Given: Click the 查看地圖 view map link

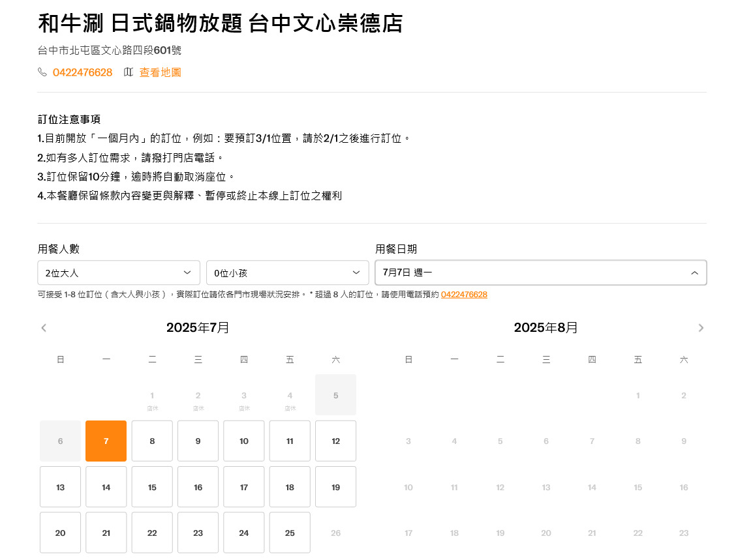Looking at the screenshot, I should pyautogui.click(x=161, y=72).
